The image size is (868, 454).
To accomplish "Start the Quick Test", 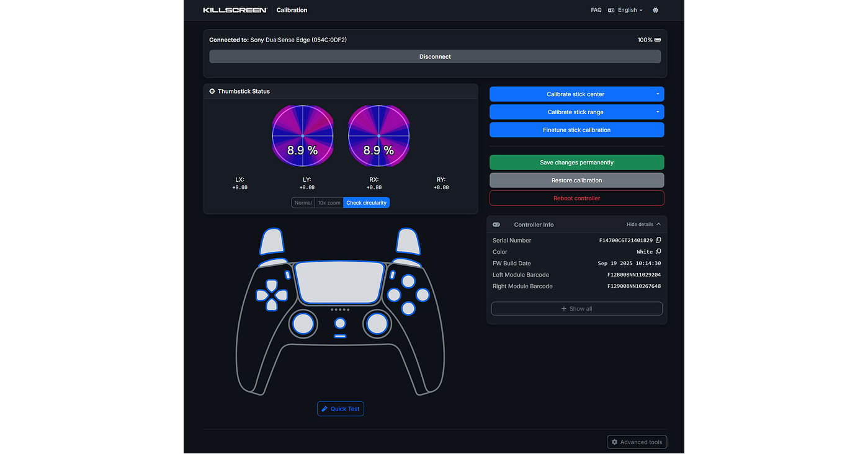I will pyautogui.click(x=341, y=409).
